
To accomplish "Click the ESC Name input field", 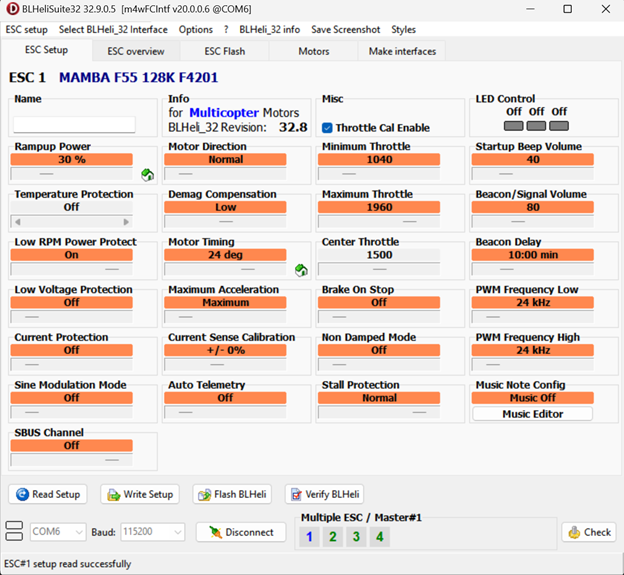I will click(74, 124).
